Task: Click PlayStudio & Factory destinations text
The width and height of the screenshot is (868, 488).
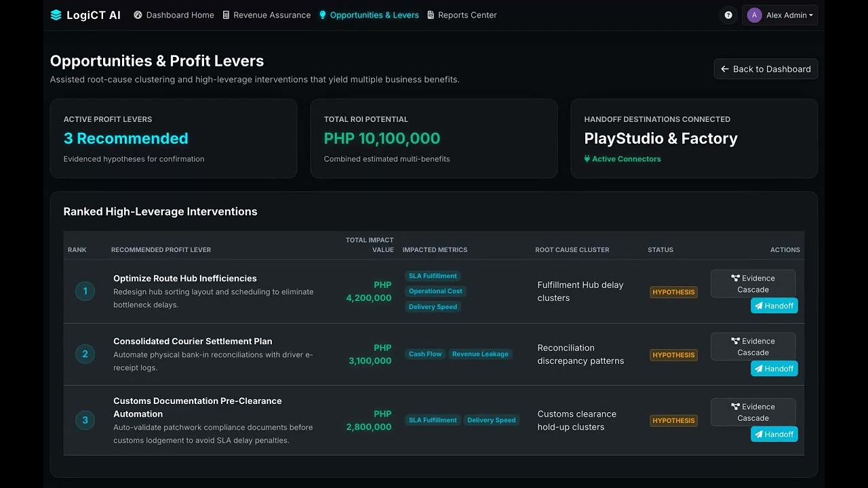Action: coord(661,138)
